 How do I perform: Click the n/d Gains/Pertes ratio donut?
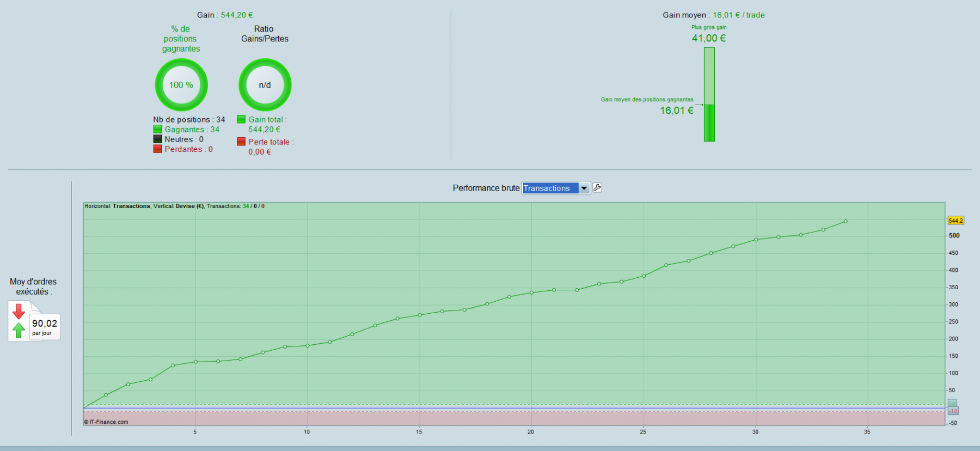coord(265,85)
